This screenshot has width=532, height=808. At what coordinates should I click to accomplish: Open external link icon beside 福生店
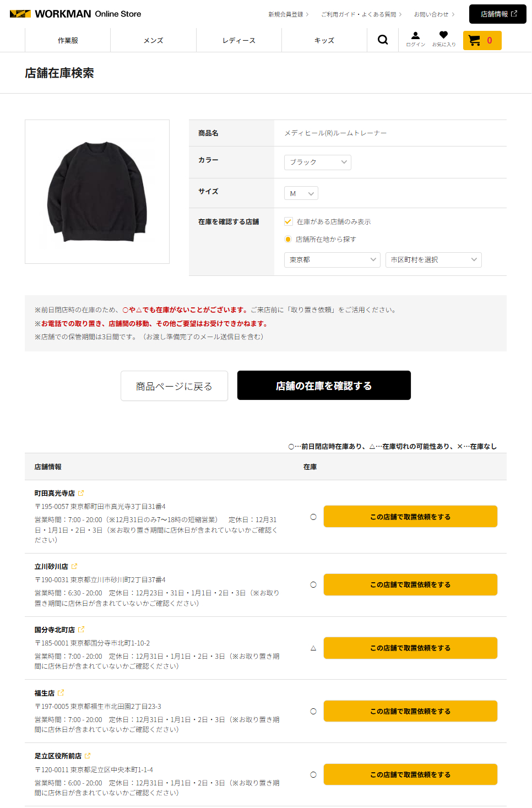[x=61, y=693]
